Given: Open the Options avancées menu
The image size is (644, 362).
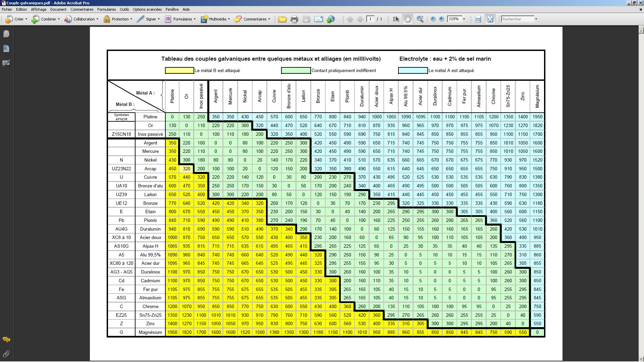Looking at the screenshot, I should pos(147,9).
